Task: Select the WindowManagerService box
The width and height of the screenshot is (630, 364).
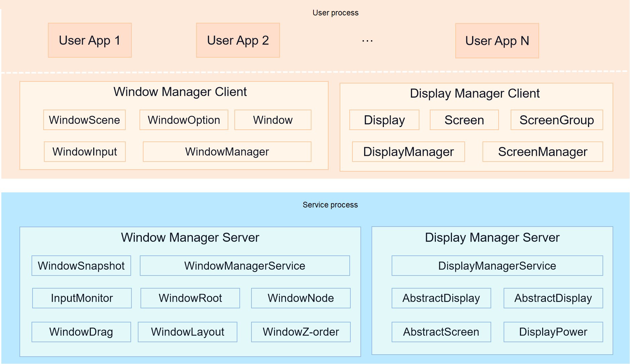Action: point(245,266)
